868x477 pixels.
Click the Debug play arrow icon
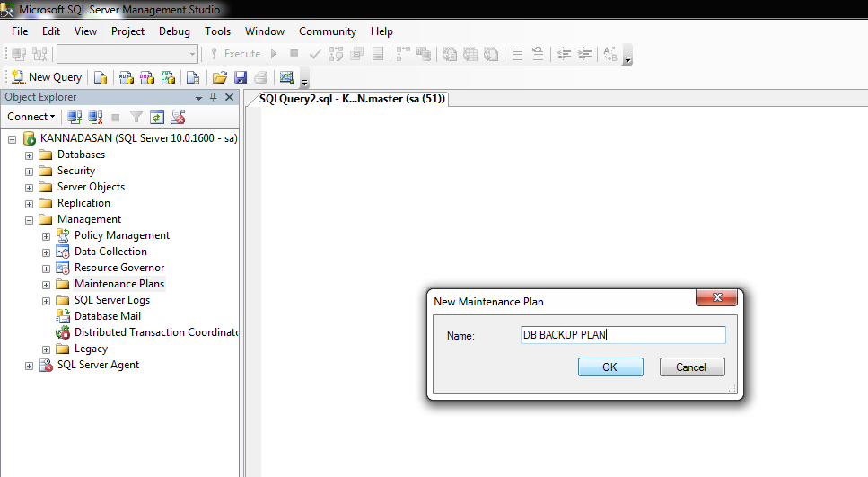[x=274, y=54]
